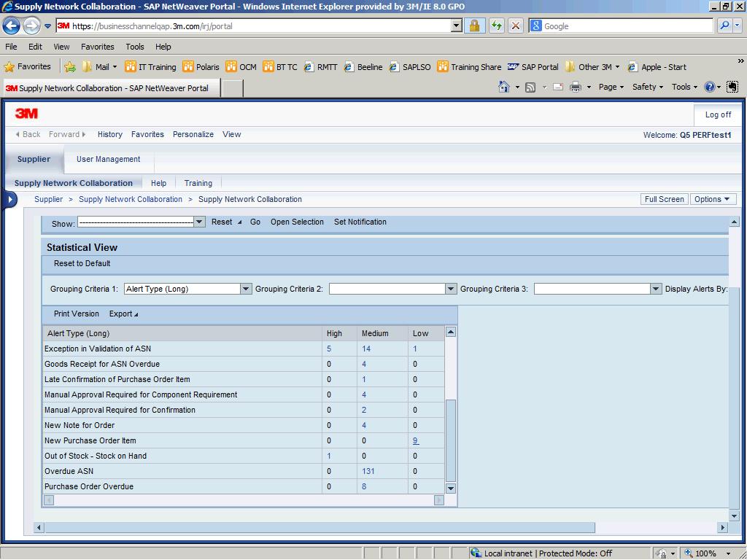Click the Personalize link

click(193, 135)
